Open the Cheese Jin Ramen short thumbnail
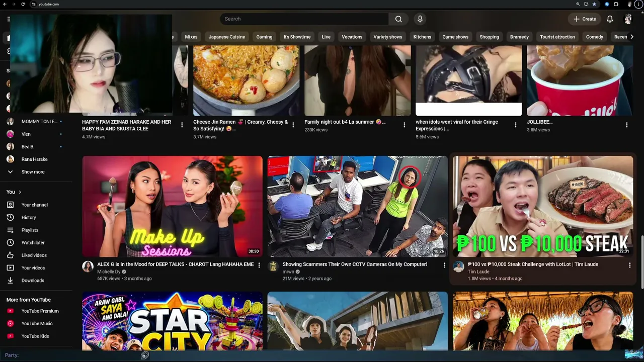The image size is (644, 362). click(x=247, y=80)
